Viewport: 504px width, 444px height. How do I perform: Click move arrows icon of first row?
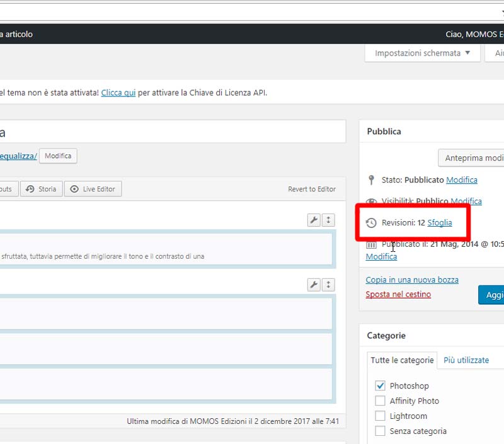pos(328,220)
